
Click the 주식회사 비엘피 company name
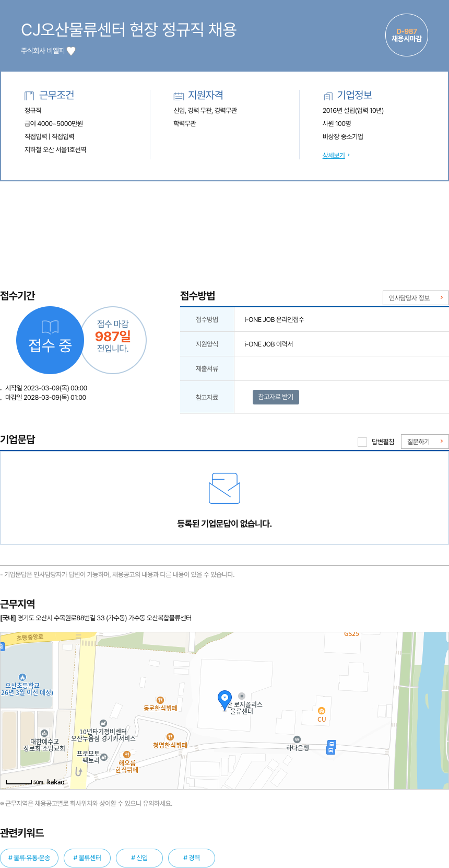click(43, 51)
